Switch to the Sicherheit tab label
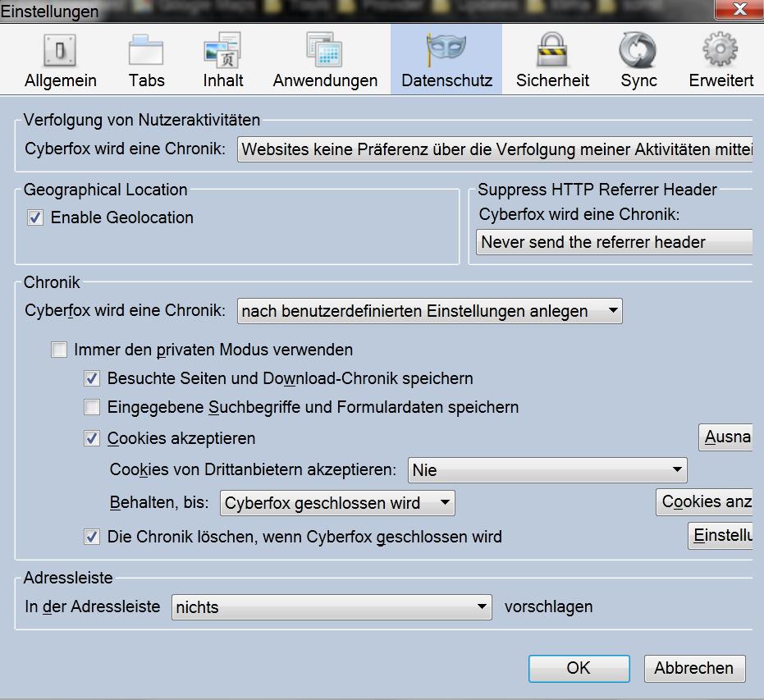 (552, 80)
